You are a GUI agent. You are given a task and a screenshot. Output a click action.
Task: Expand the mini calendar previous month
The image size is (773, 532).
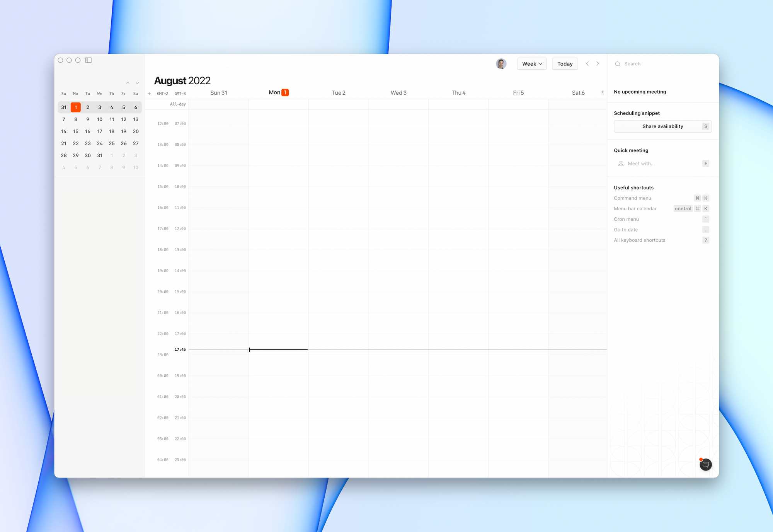[x=128, y=83]
